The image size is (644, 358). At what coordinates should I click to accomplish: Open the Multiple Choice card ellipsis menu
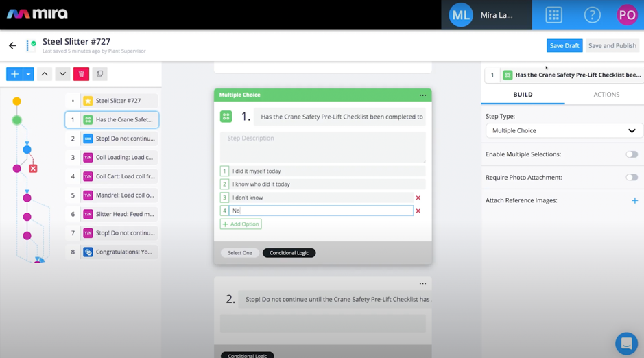pyautogui.click(x=422, y=95)
